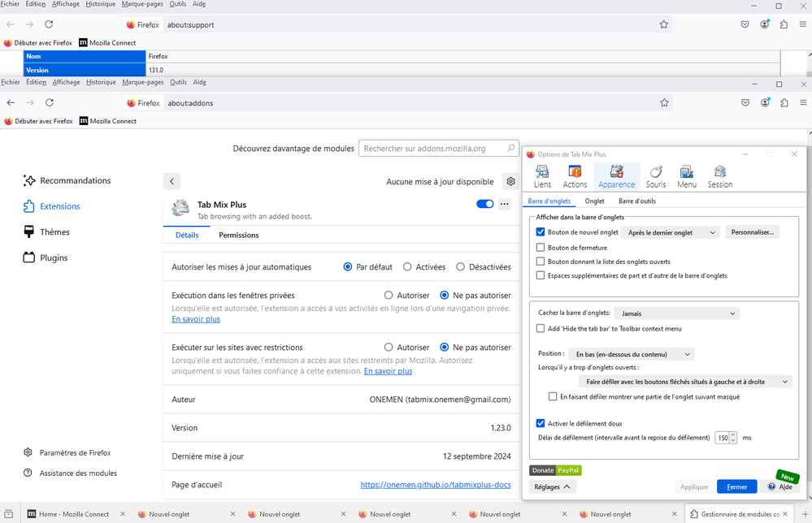The image size is (812, 523).
Task: Open 'Cacher la barre d'onglets' Jamais dropdown
Action: pos(677,313)
